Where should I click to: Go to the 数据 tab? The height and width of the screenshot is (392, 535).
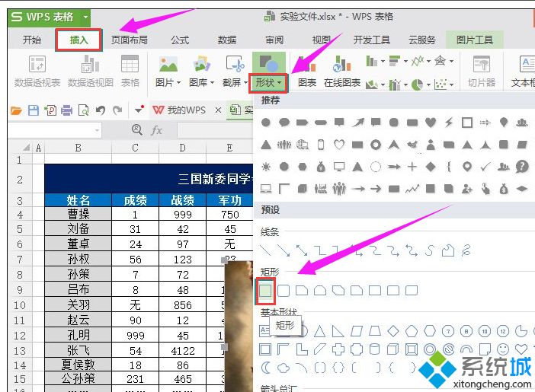227,40
